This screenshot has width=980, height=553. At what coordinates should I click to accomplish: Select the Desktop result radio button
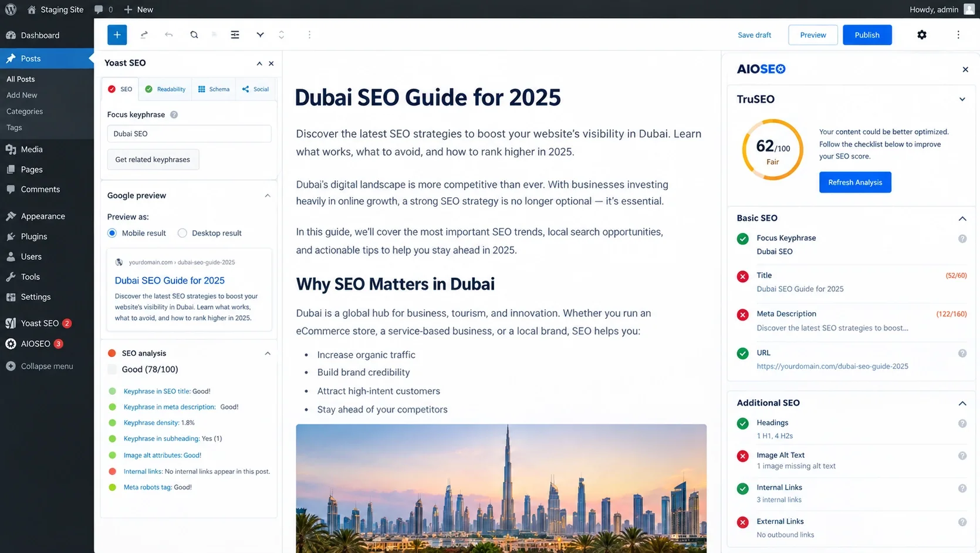[183, 233]
